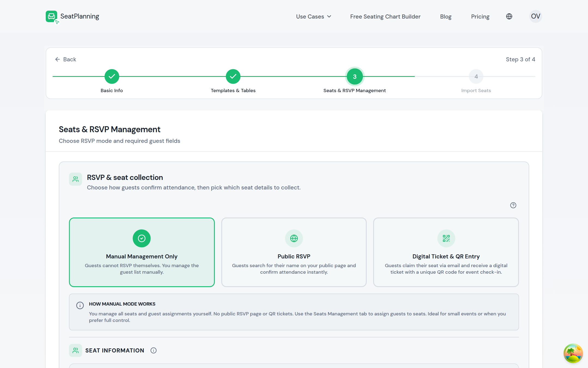Go to Templates & Tables step checkmark
This screenshot has height=368, width=588.
(x=233, y=77)
